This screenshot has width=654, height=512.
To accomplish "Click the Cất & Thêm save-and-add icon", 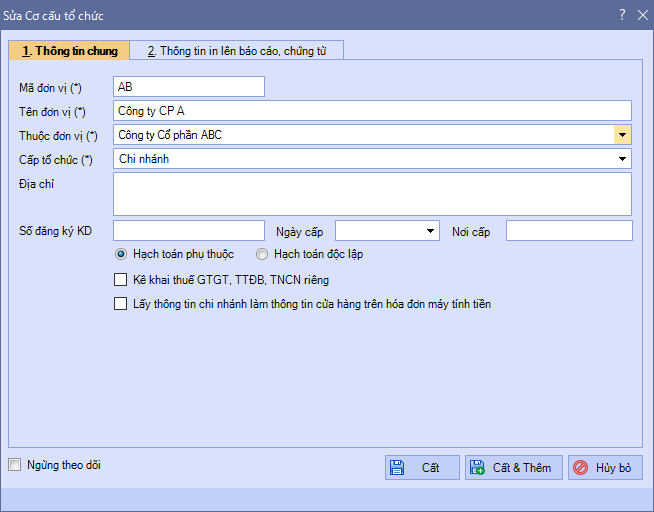I will pyautogui.click(x=477, y=467).
